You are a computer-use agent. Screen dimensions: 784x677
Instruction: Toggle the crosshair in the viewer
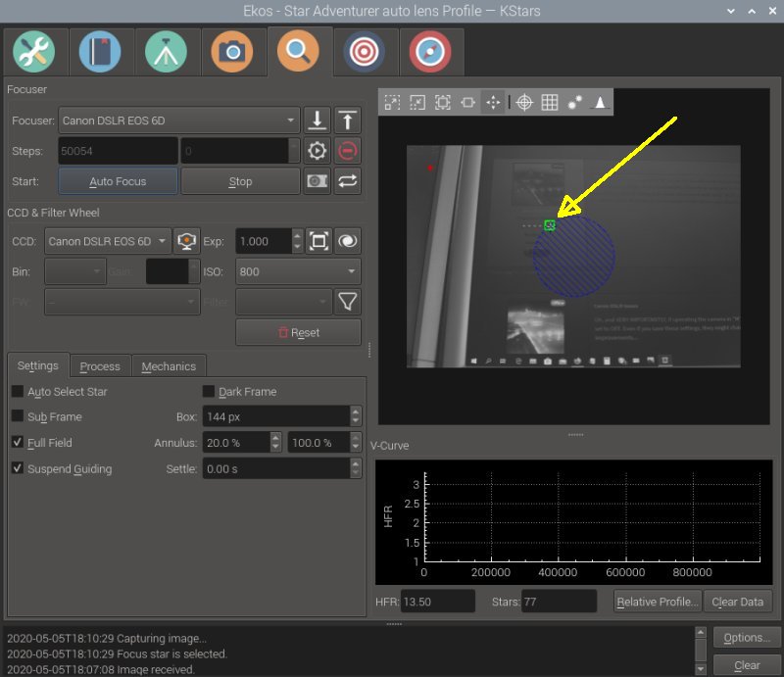coord(524,103)
